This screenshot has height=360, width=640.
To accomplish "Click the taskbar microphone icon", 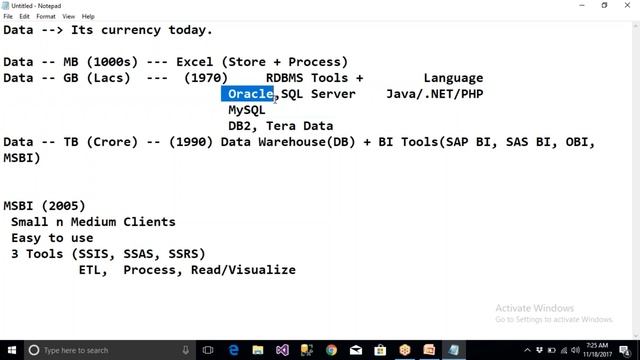I will [x=186, y=350].
